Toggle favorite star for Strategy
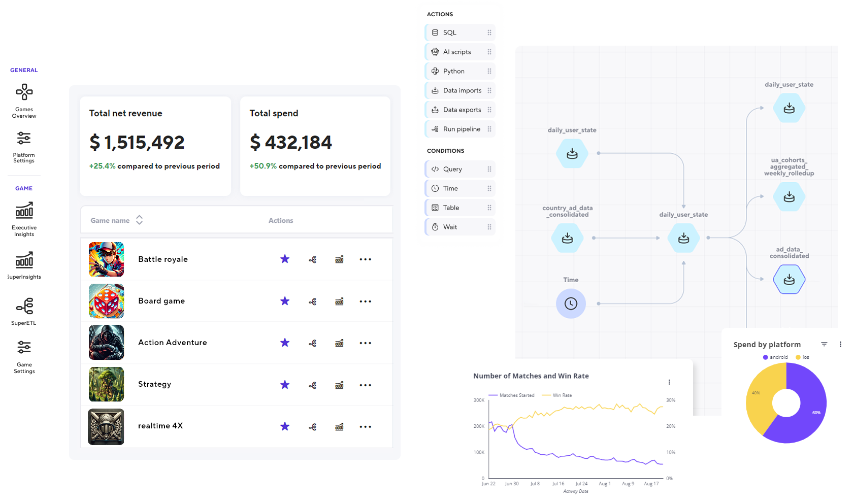The width and height of the screenshot is (854, 504). 285,385
